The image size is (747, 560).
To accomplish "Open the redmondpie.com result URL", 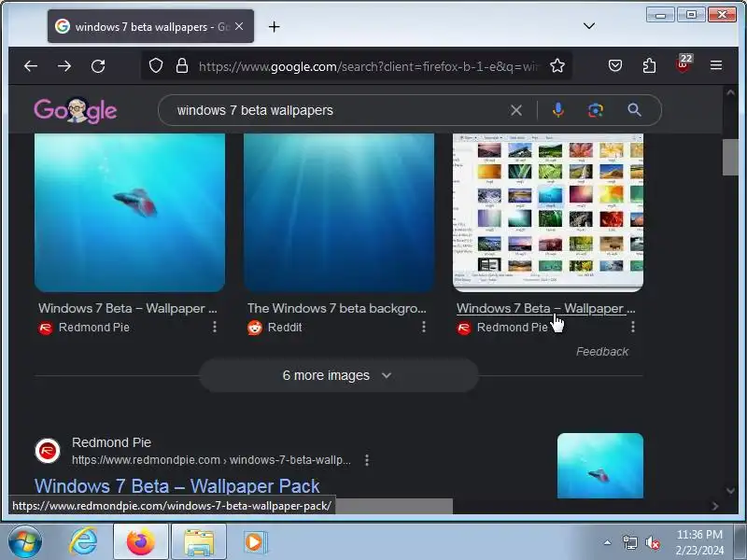I will click(x=211, y=460).
